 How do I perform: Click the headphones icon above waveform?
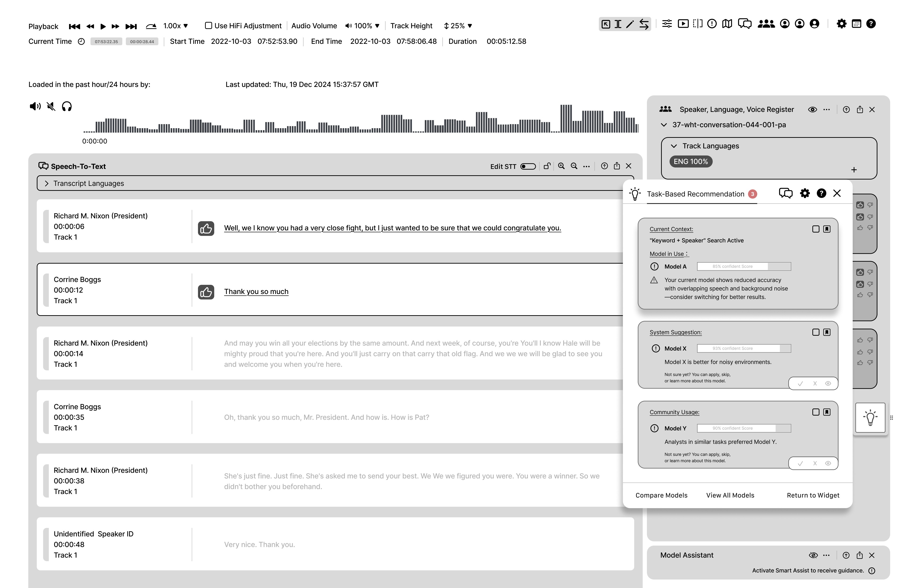(67, 106)
